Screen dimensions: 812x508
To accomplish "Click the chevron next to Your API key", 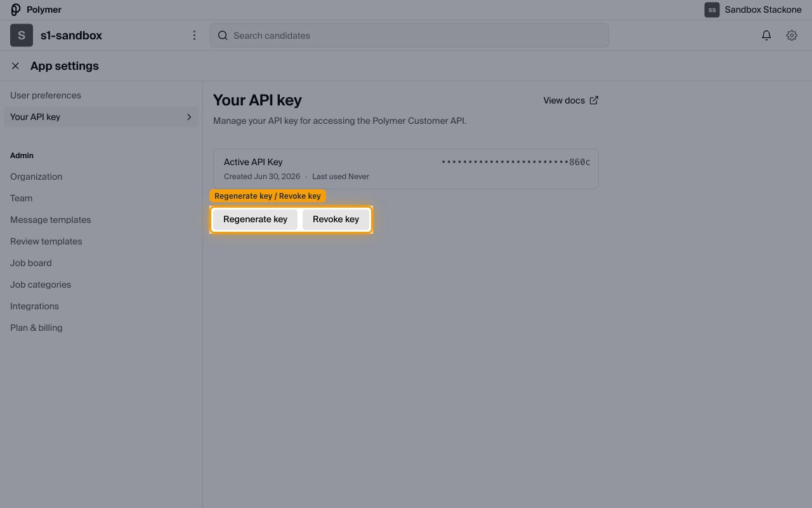I will click(189, 117).
